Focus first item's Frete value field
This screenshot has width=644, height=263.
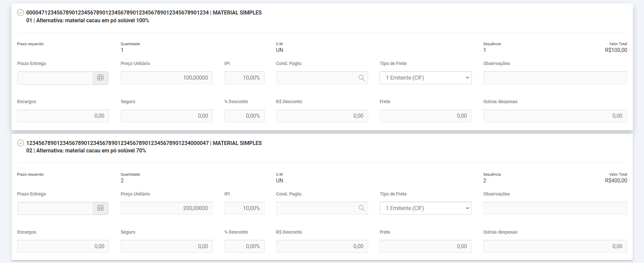coord(425,116)
